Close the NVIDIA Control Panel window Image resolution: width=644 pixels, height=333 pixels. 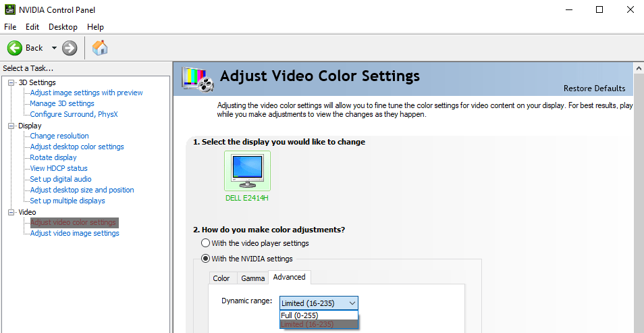630,9
